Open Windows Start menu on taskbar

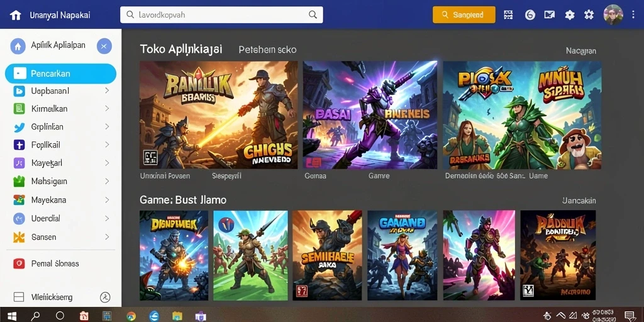12,316
